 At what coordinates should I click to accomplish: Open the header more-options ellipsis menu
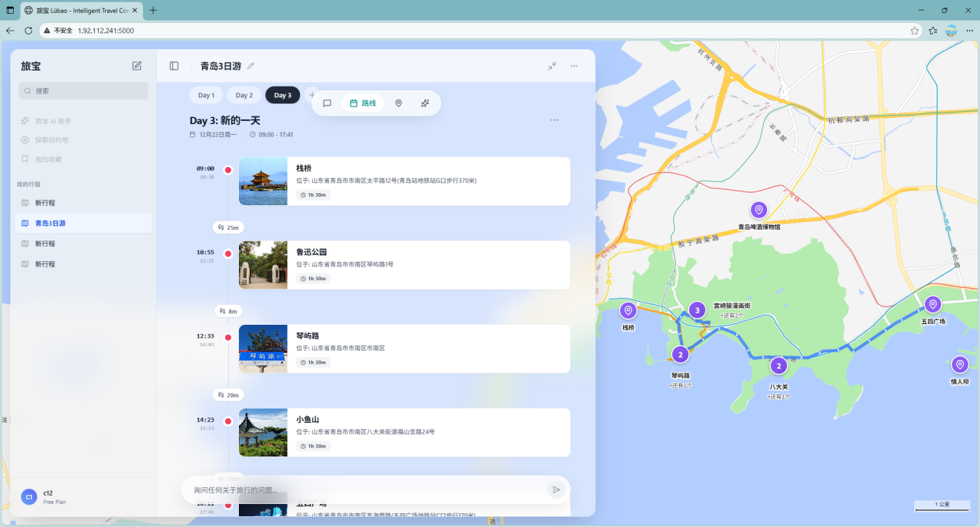tap(574, 66)
